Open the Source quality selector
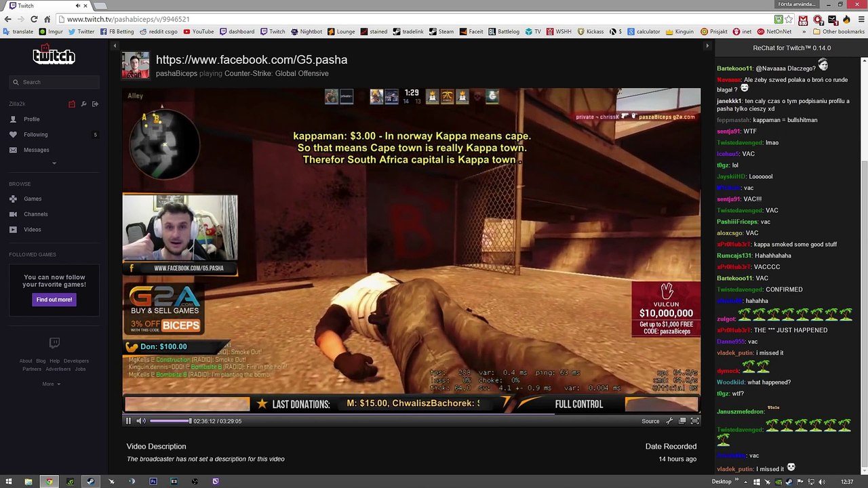868x488 pixels. point(650,421)
